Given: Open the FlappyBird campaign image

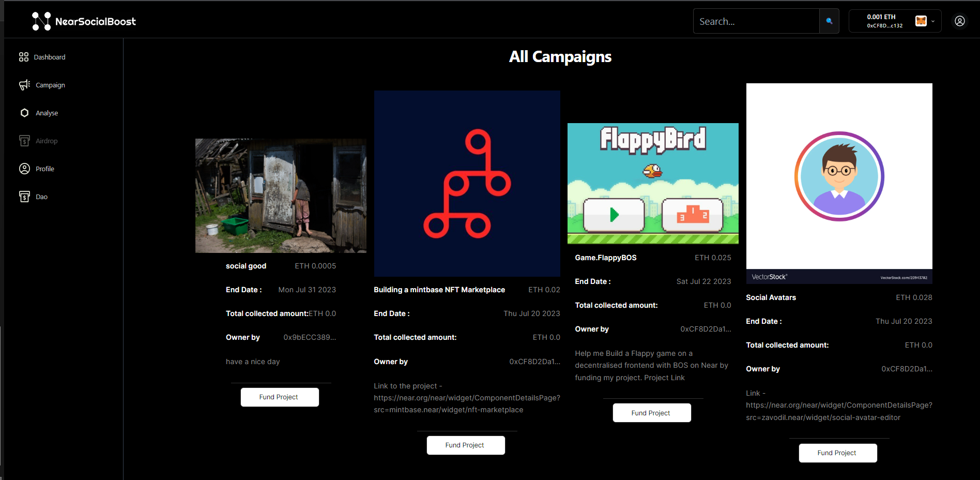Looking at the screenshot, I should [653, 183].
